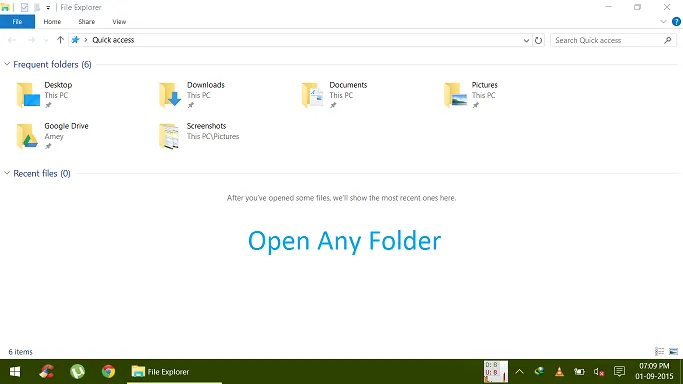Open VLC tray icon
683x384 pixels.
pyautogui.click(x=559, y=371)
